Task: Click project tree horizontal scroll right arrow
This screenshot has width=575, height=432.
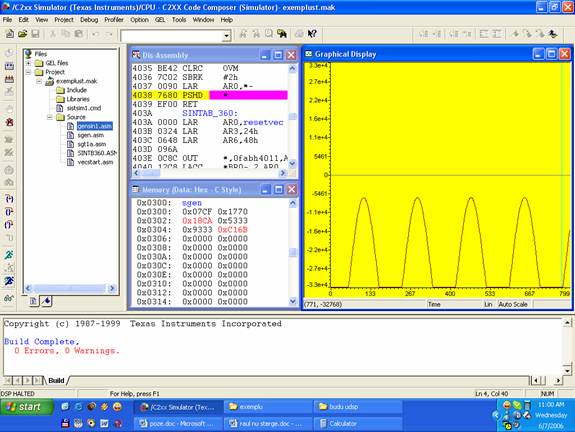Action: (x=113, y=288)
